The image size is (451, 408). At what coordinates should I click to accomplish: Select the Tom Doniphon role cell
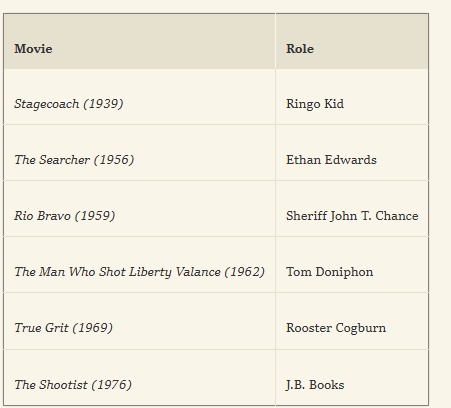tap(352, 265)
